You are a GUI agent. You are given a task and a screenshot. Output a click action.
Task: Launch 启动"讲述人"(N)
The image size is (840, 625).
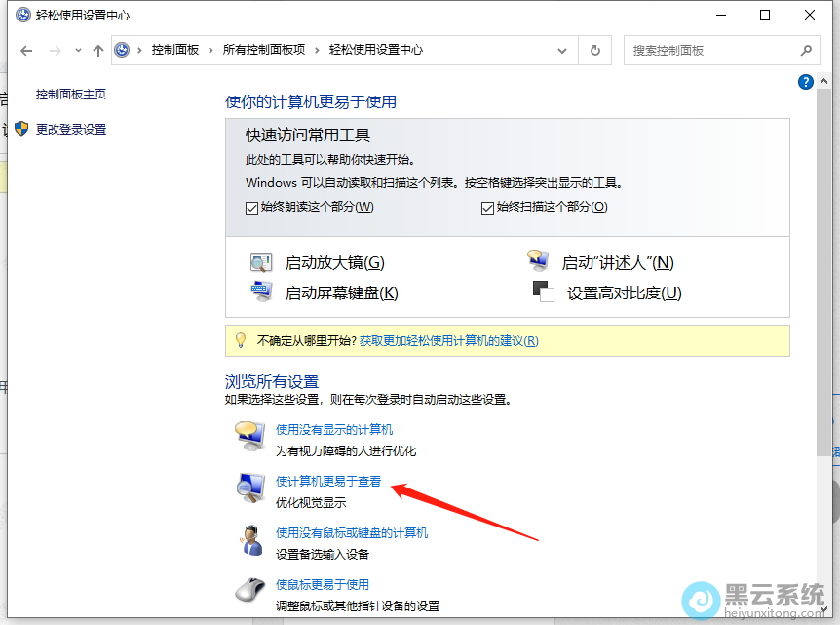618,263
